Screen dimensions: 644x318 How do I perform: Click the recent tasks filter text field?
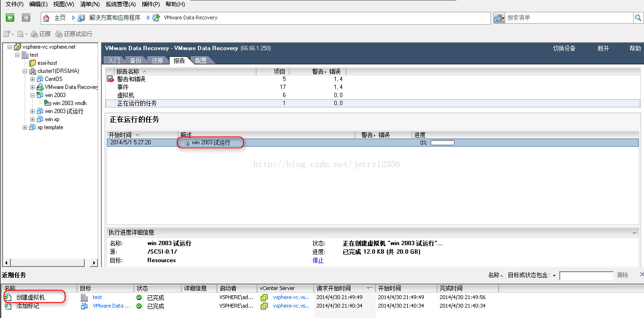pyautogui.click(x=586, y=275)
